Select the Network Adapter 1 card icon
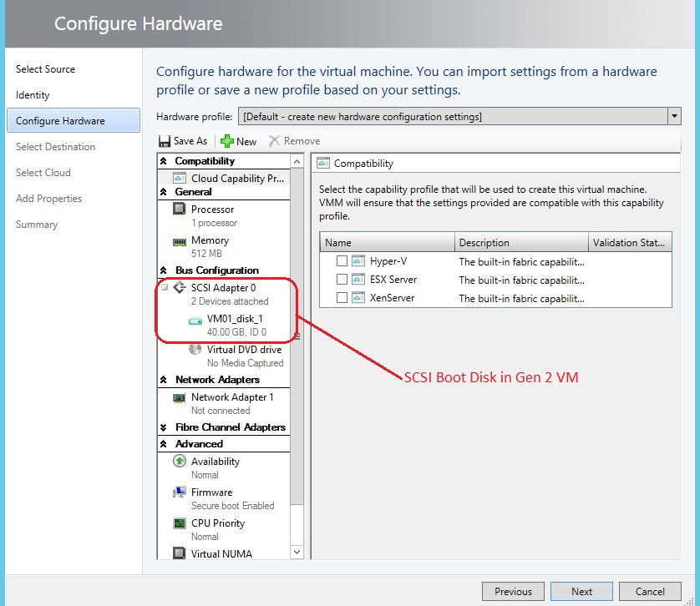This screenshot has height=606, width=700. point(180,397)
